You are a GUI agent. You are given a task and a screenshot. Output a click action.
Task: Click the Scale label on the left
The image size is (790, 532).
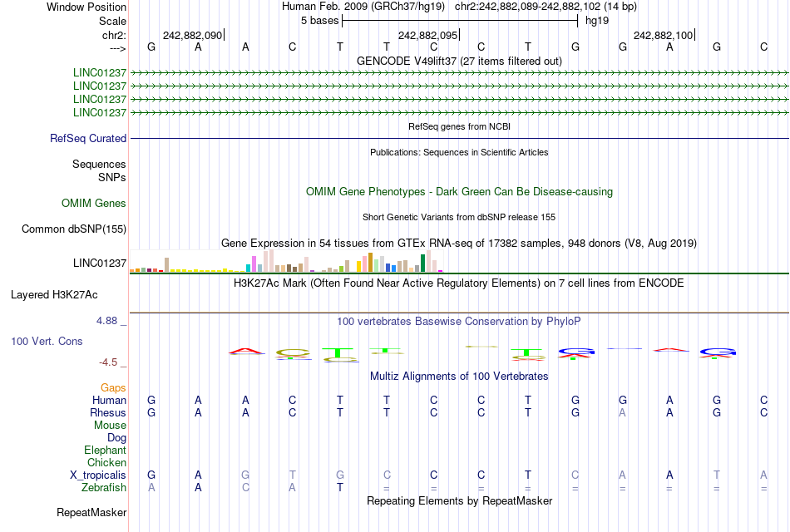112,21
